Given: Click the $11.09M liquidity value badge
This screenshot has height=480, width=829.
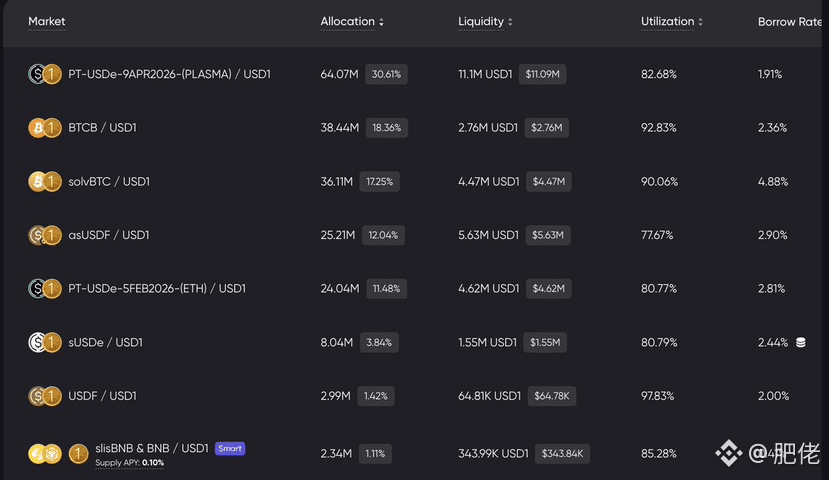Looking at the screenshot, I should [544, 74].
